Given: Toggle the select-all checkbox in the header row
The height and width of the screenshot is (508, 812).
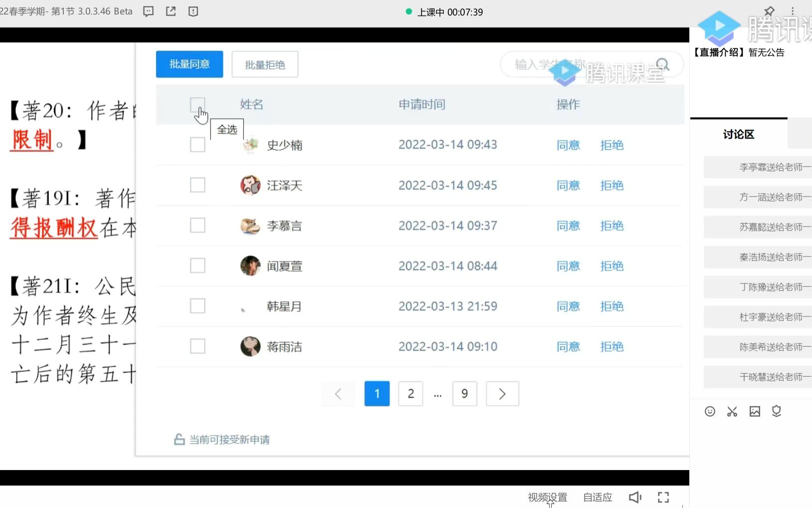Looking at the screenshot, I should click(198, 104).
